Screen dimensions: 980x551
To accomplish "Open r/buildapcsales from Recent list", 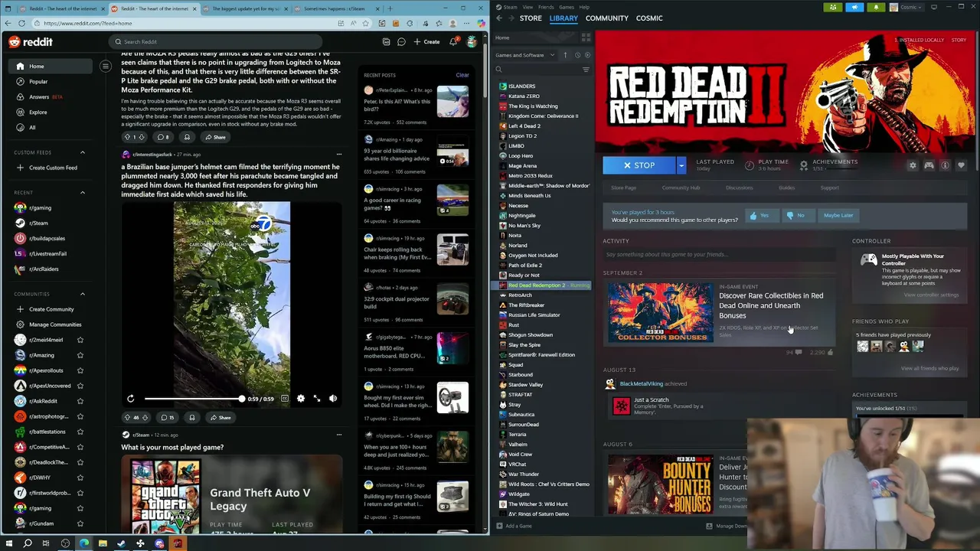I will [47, 238].
